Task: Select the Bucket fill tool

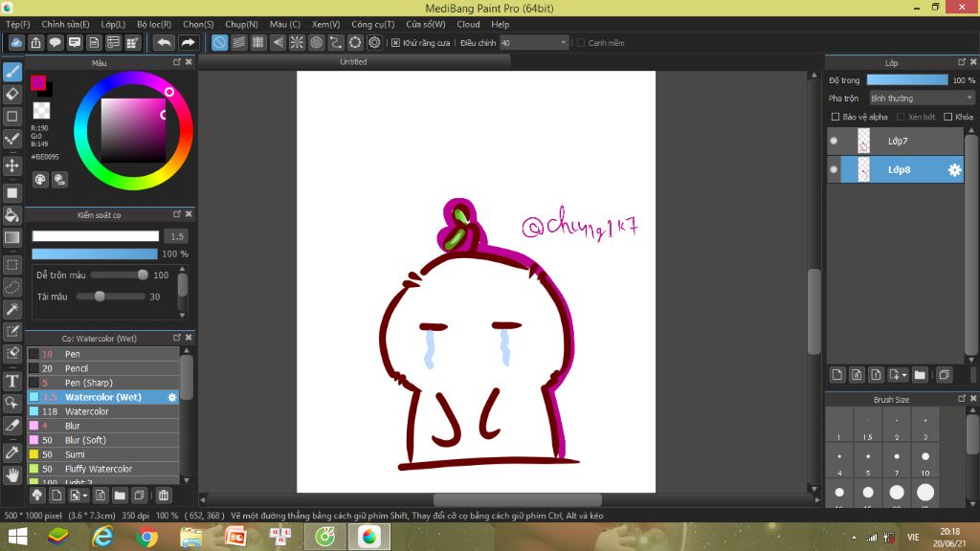Action: pos(11,215)
